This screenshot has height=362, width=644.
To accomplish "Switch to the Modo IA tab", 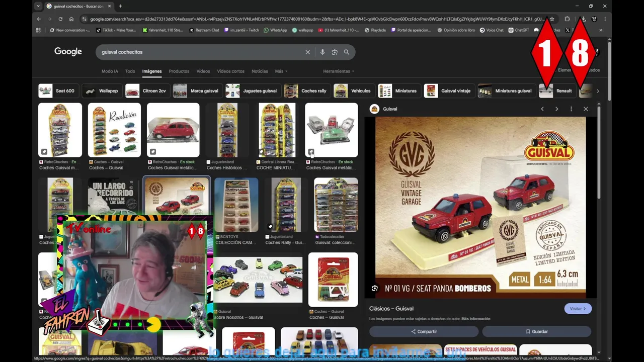I will (x=110, y=71).
